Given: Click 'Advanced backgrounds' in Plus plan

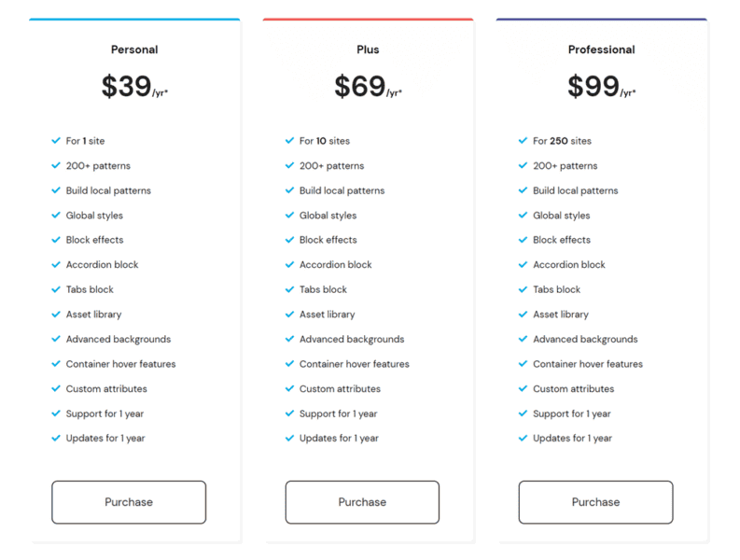Looking at the screenshot, I should 352,339.
